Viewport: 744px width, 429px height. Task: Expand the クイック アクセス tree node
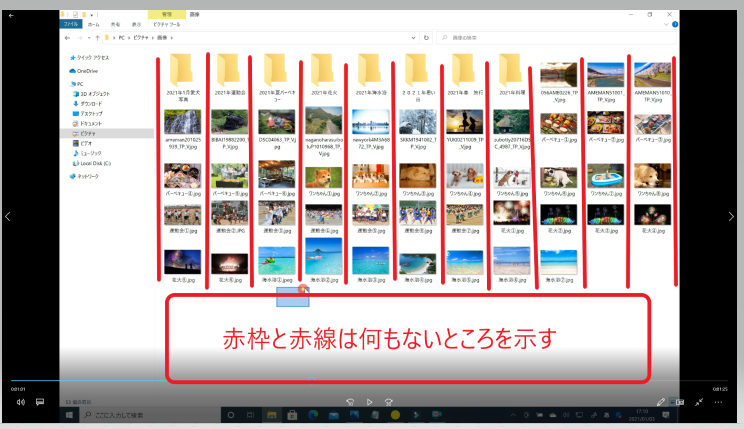coord(68,58)
